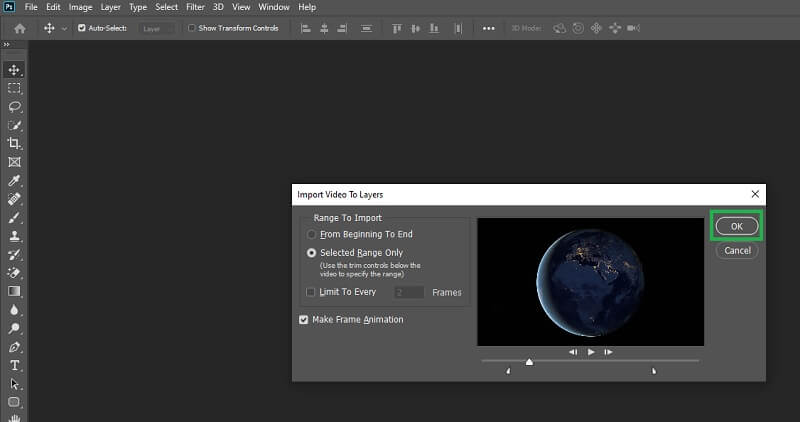Choose From Beginning To End radio
Screen dimensions: 800x422
[x=311, y=234]
